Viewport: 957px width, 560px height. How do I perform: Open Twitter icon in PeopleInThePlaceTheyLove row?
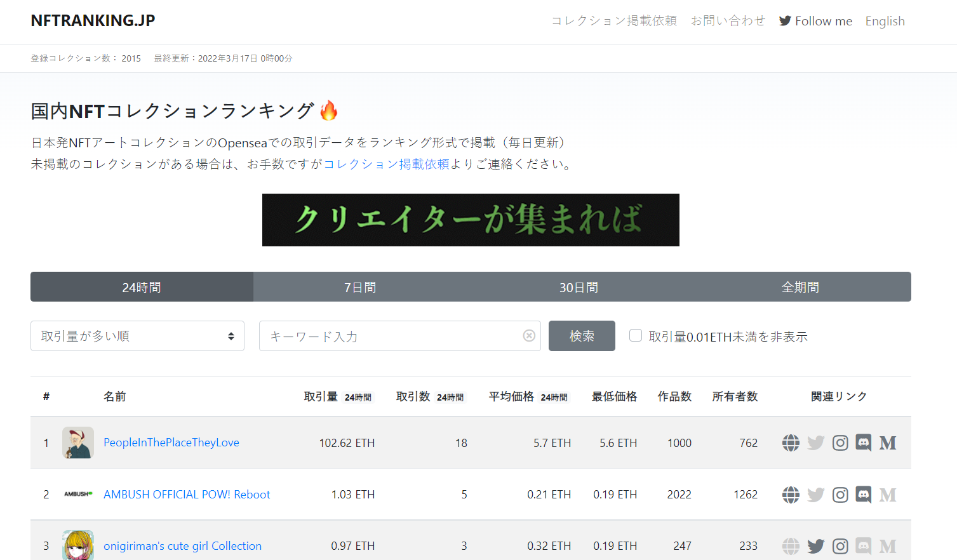tap(815, 443)
